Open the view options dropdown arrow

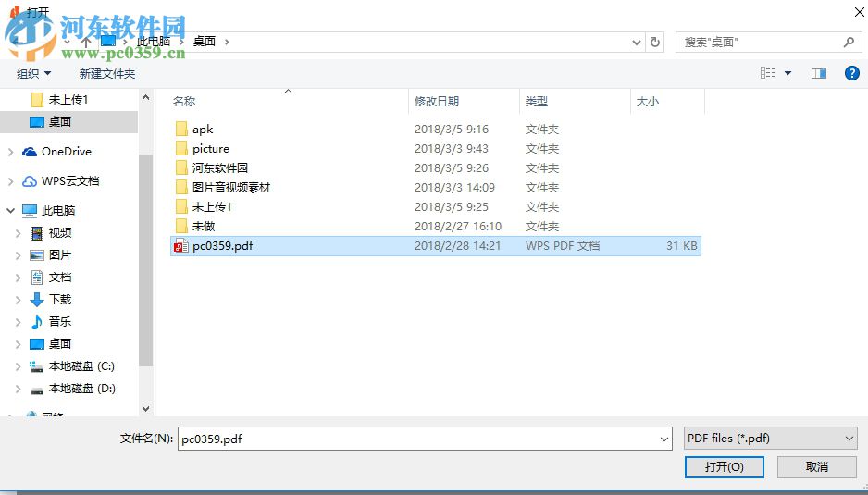(x=787, y=73)
